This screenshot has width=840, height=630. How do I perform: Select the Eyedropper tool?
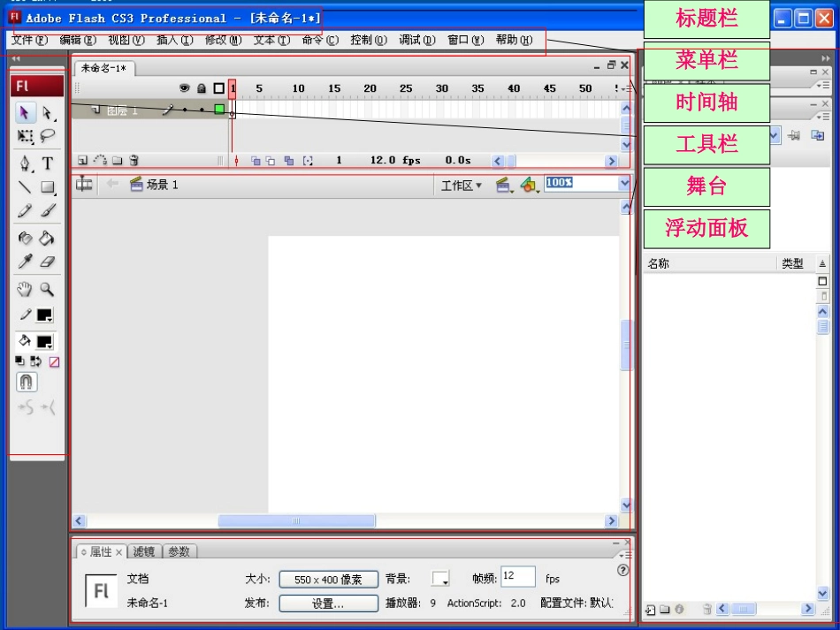[x=25, y=262]
